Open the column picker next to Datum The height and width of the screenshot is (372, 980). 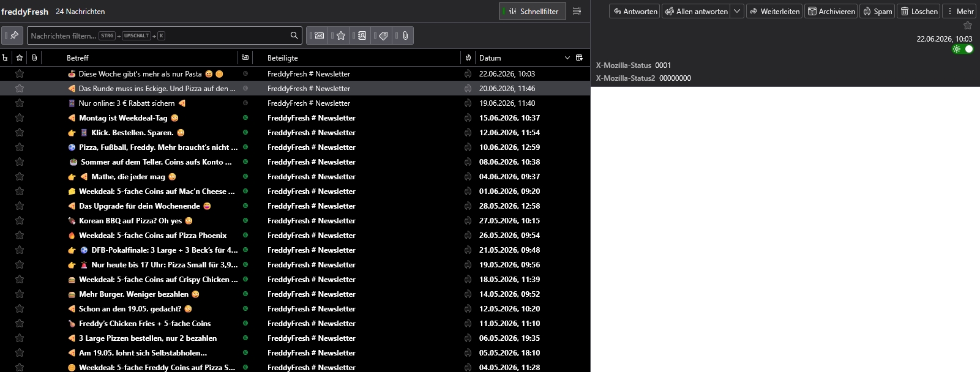(579, 58)
